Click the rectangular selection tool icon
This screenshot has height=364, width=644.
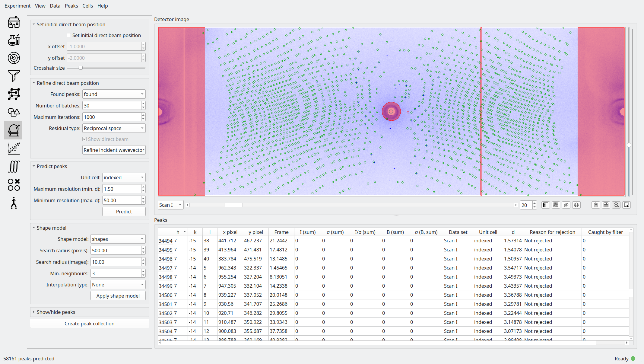point(626,205)
